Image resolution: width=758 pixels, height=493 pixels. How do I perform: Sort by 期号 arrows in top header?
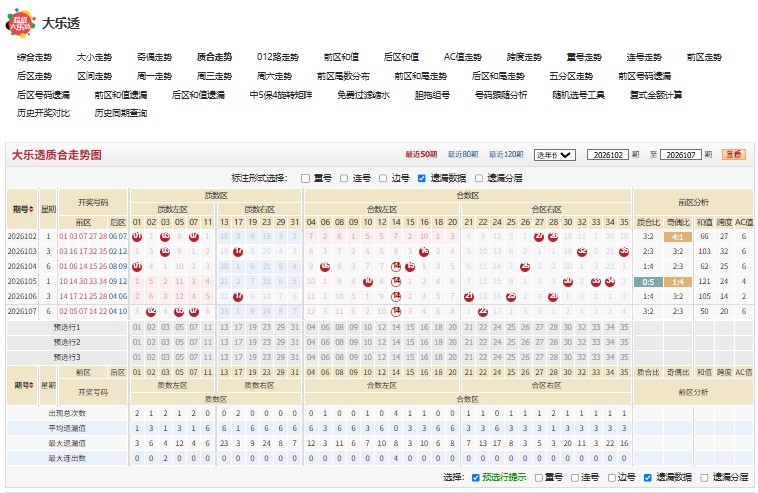click(32, 209)
